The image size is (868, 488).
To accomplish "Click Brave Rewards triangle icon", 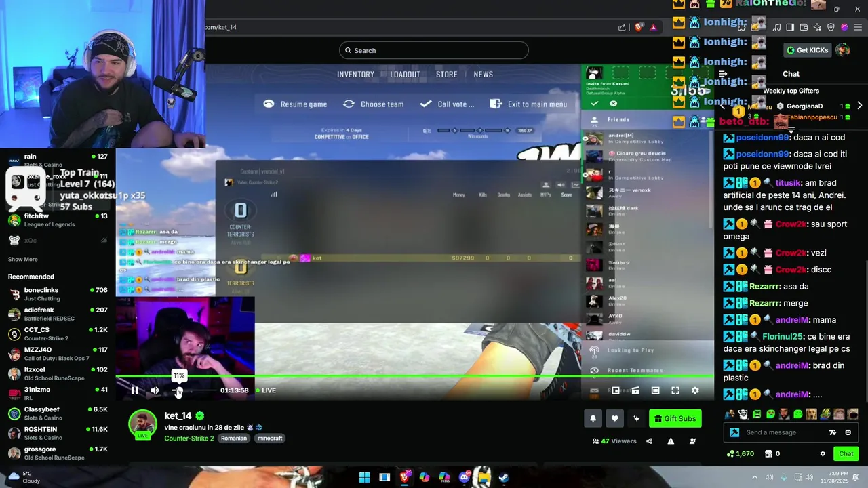I will click(653, 27).
